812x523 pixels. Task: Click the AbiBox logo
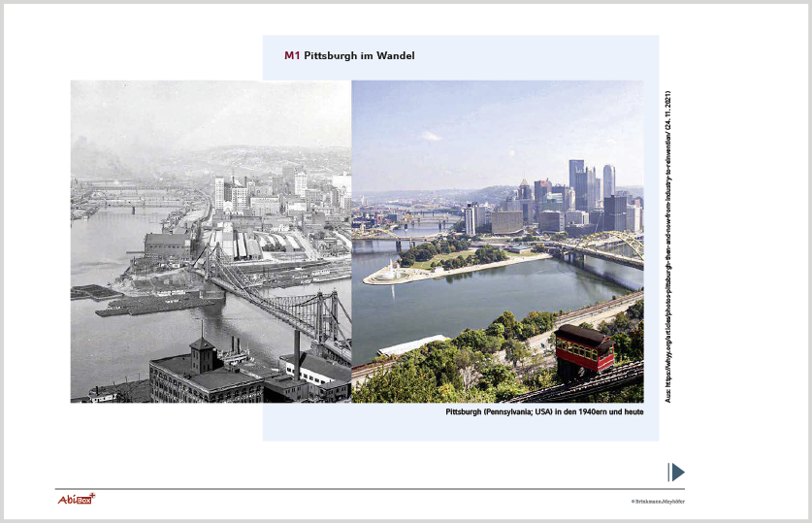77,499
